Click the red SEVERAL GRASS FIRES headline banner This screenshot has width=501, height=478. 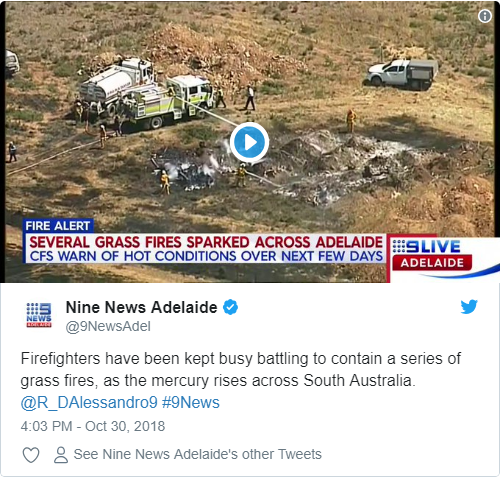206,242
